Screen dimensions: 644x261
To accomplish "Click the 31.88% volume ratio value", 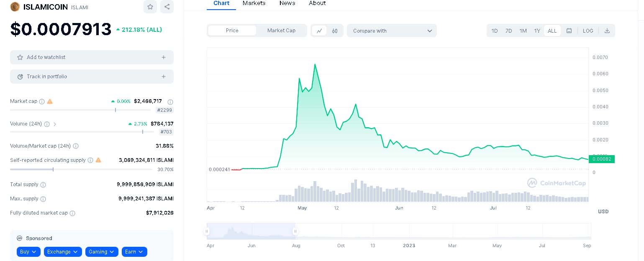I will coord(164,146).
